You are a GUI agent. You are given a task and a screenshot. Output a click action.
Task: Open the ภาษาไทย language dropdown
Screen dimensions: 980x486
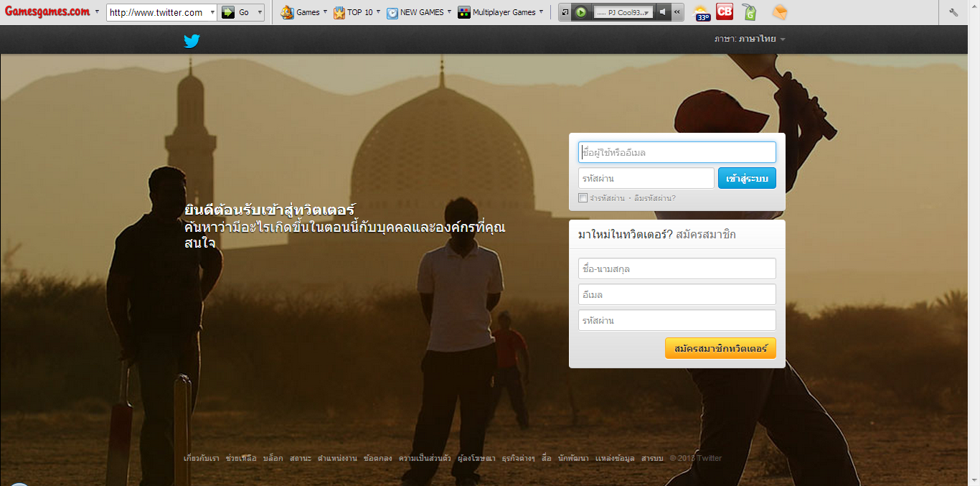tap(750, 39)
